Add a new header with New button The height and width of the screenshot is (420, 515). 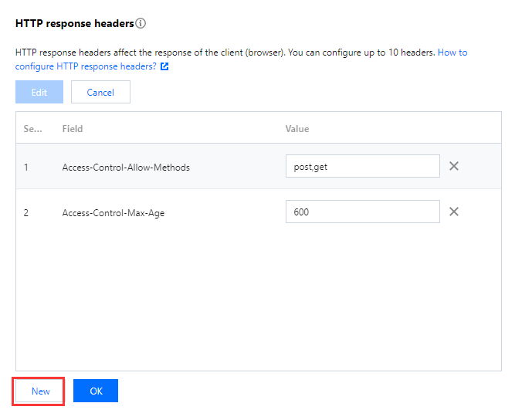(x=41, y=391)
